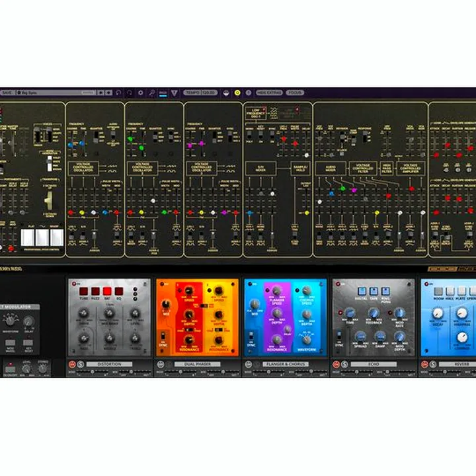Select the TUBE distortion type button
The height and width of the screenshot is (476, 476).
(x=83, y=292)
